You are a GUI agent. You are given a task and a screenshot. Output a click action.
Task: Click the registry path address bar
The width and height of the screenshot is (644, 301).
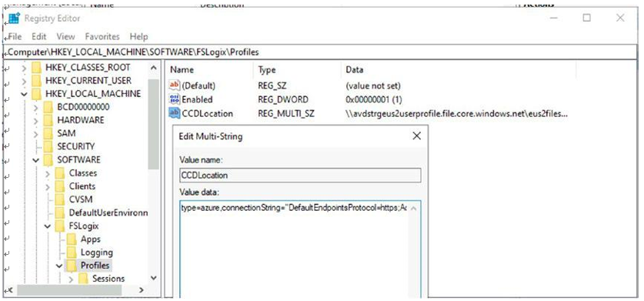321,52
